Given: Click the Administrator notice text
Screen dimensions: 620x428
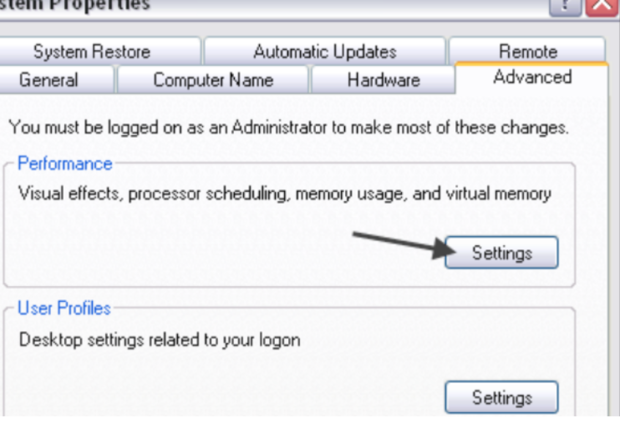Looking at the screenshot, I should [x=289, y=127].
